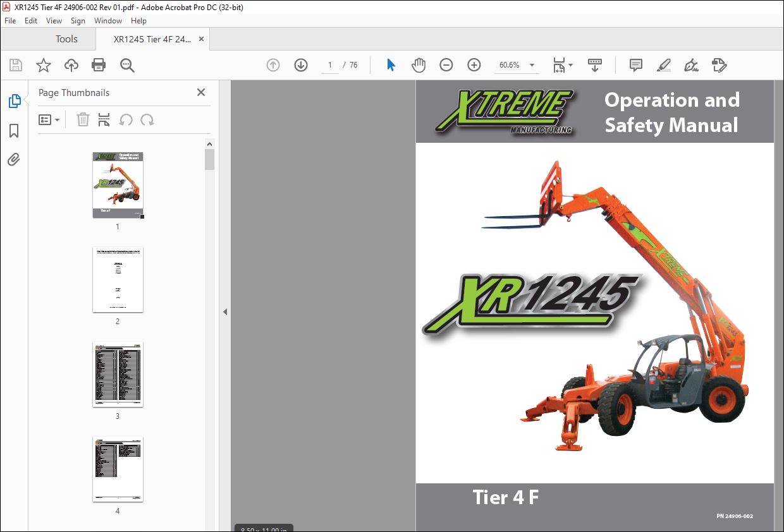Open the Find text search tool
Image resolution: width=784 pixels, height=532 pixels.
[x=127, y=65]
